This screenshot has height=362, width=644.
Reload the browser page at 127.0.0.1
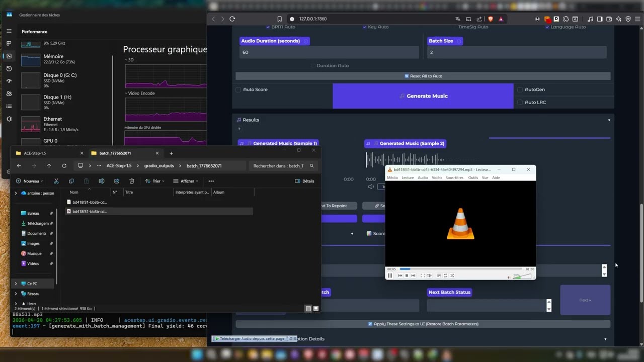pyautogui.click(x=232, y=19)
